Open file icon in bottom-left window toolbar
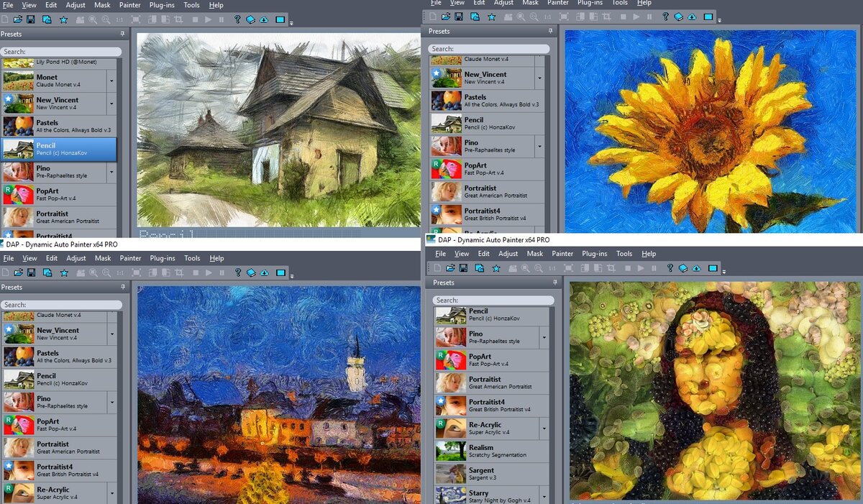863x504 pixels. pyautogui.click(x=18, y=272)
